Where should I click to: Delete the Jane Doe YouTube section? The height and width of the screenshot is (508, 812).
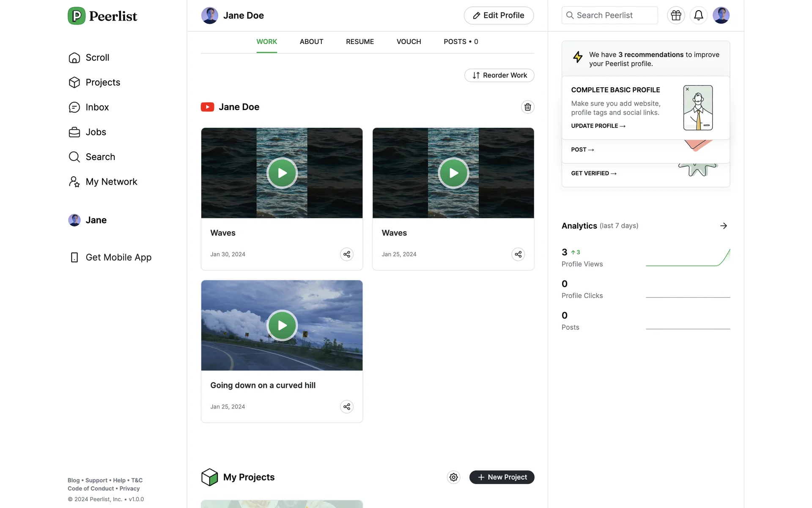527,107
